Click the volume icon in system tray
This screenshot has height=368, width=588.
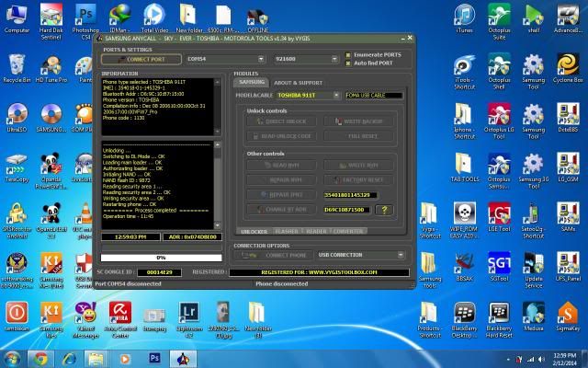click(x=541, y=360)
